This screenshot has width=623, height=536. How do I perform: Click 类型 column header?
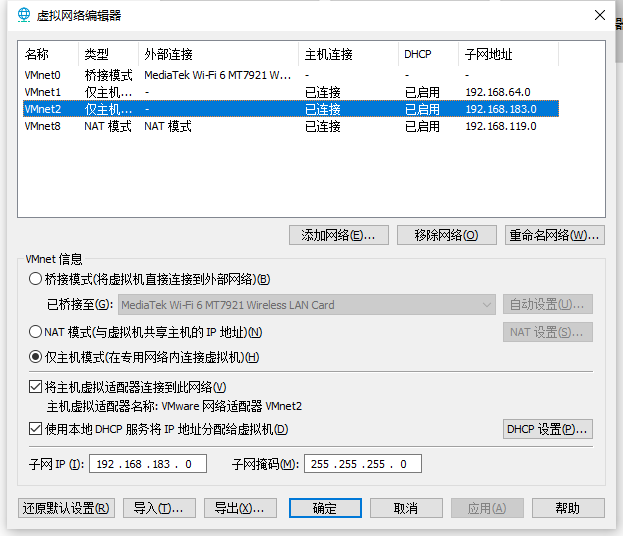point(108,54)
